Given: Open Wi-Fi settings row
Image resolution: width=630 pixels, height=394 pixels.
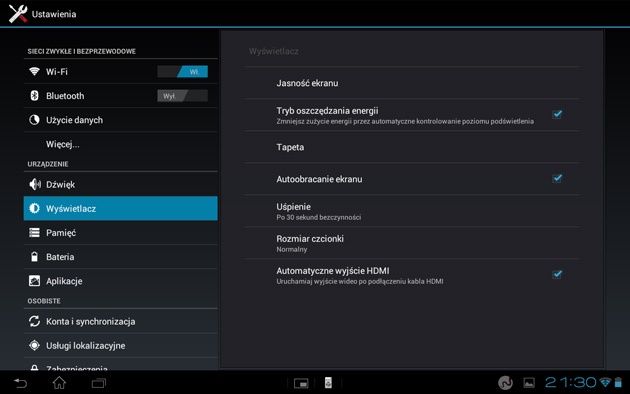Looking at the screenshot, I should [121, 71].
